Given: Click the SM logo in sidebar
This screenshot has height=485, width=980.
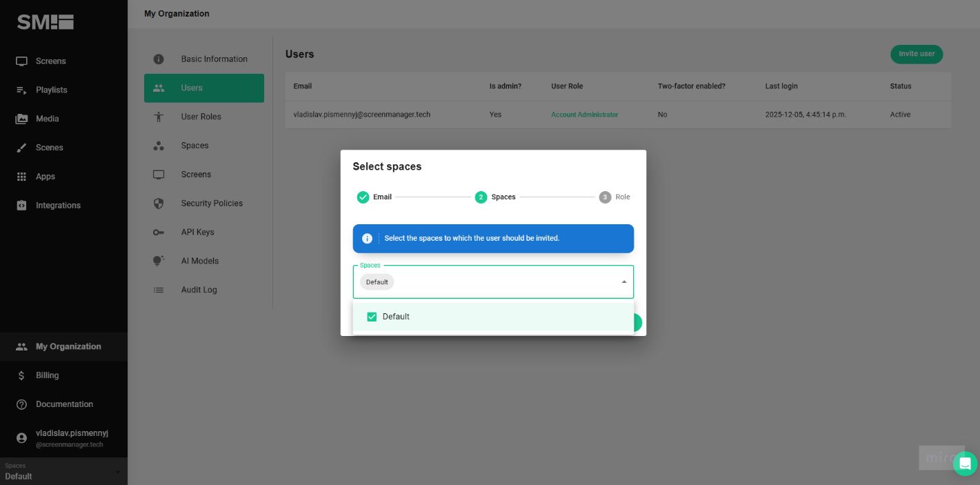Looking at the screenshot, I should click(x=46, y=22).
